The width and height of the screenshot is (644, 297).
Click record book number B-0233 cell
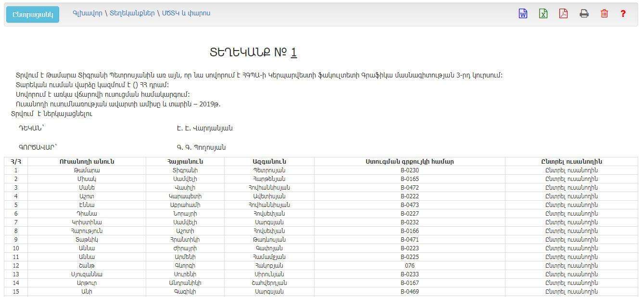tap(409, 274)
